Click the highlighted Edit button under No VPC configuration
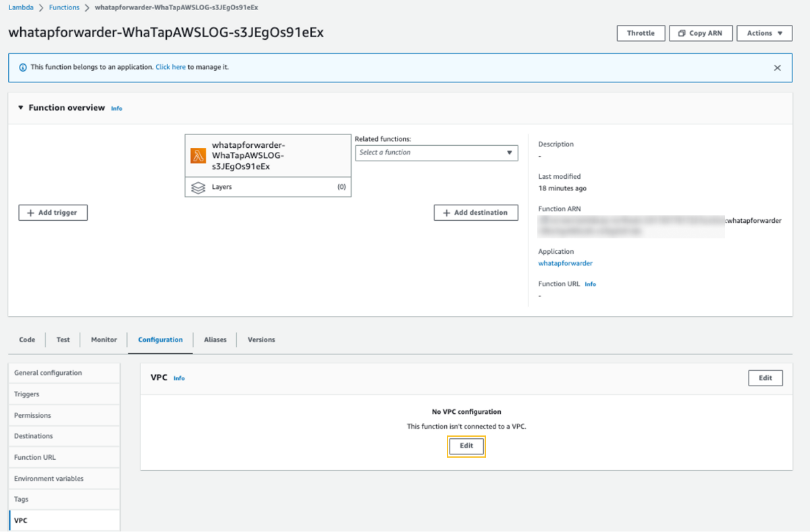 pos(466,446)
